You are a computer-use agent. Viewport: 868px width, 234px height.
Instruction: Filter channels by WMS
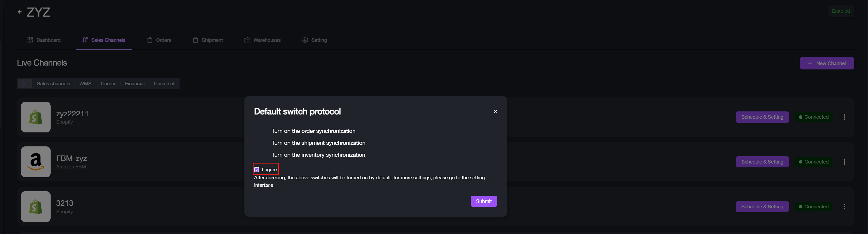click(x=85, y=83)
